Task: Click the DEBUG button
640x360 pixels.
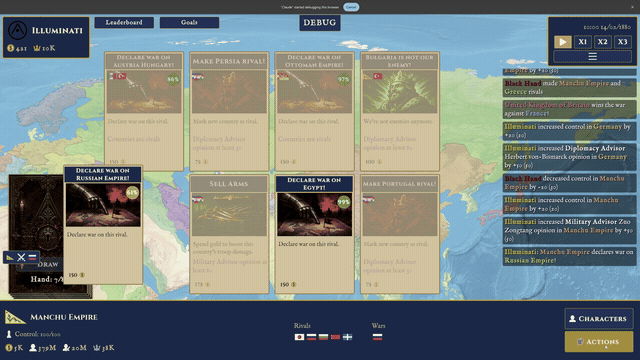Action: tap(320, 23)
